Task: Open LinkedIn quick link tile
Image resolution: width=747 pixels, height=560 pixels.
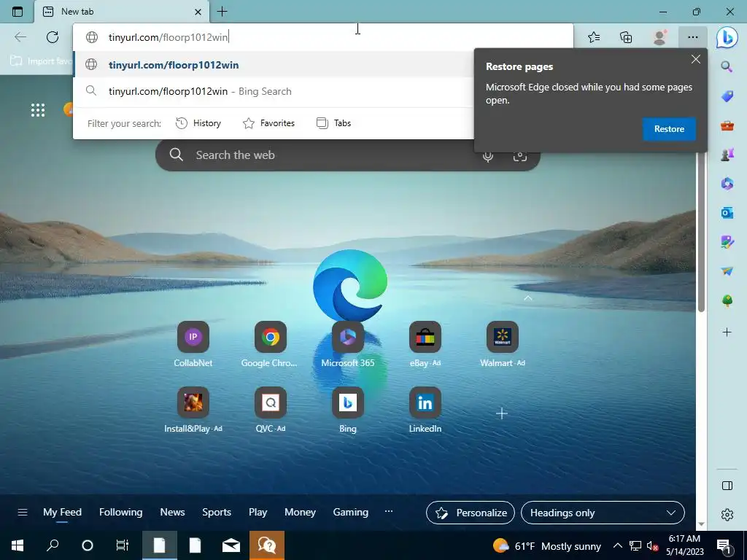Action: [425, 402]
